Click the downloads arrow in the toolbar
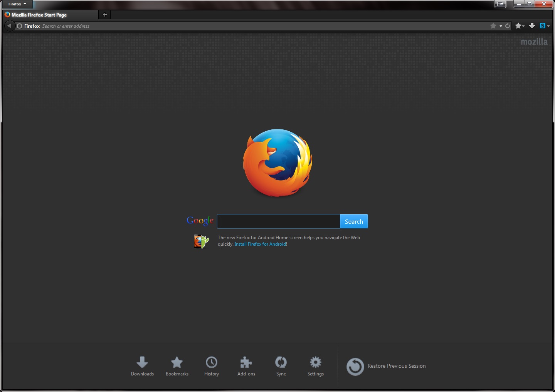This screenshot has width=555, height=392. coord(532,26)
